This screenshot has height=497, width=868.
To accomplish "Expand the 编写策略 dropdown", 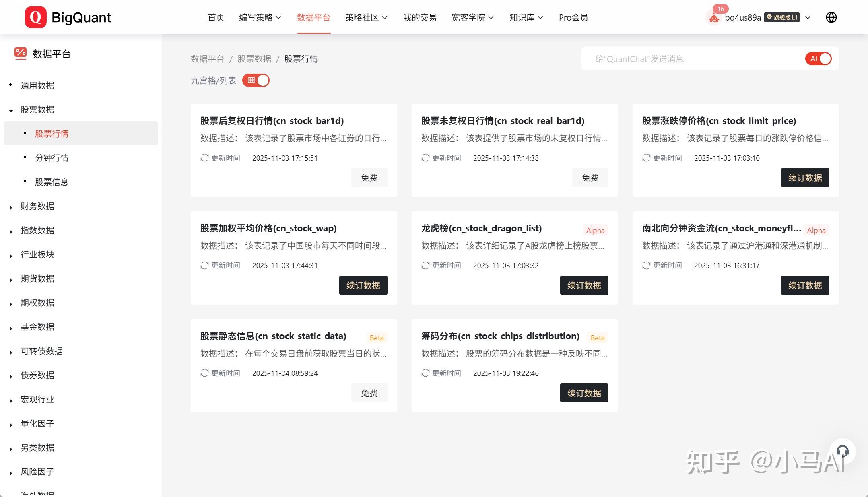I will 260,18.
